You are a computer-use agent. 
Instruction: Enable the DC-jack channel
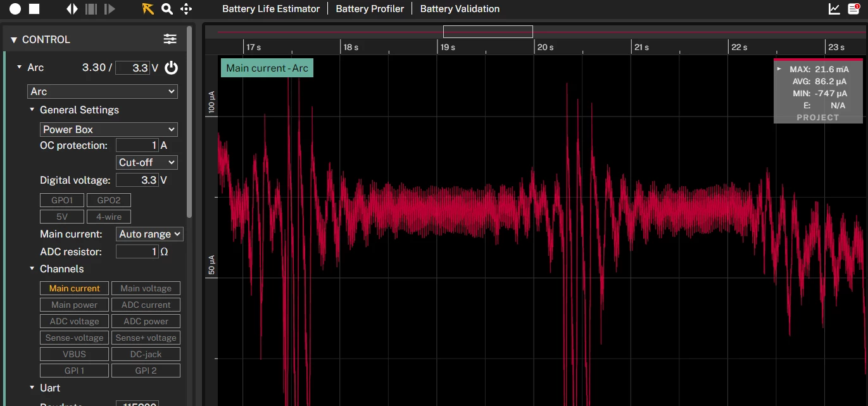click(x=146, y=354)
